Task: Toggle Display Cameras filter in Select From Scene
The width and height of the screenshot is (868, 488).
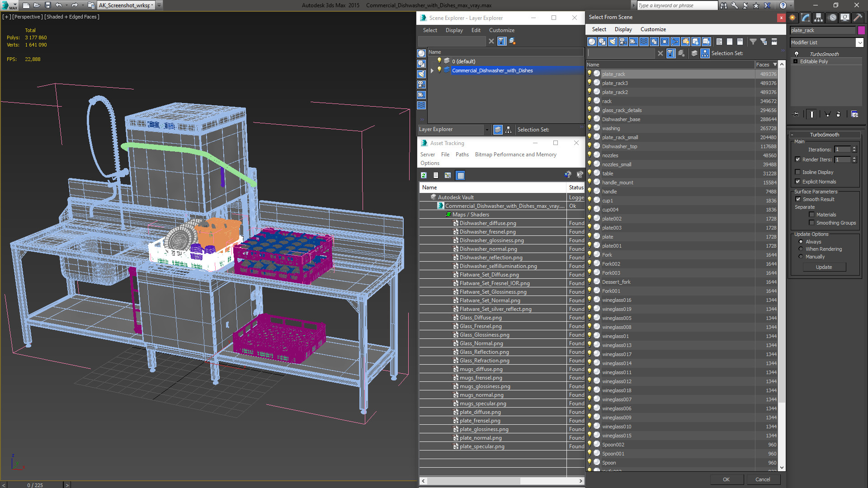Action: click(623, 42)
